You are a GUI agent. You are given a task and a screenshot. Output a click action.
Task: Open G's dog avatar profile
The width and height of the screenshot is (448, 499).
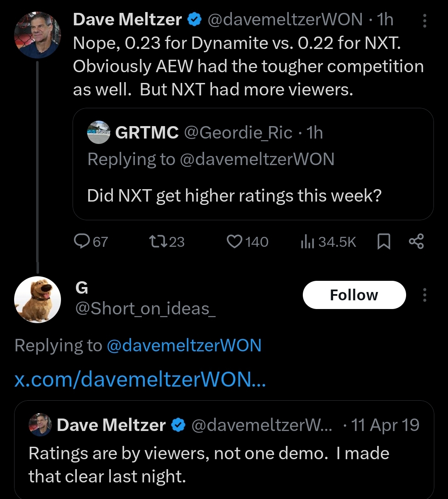click(x=38, y=299)
